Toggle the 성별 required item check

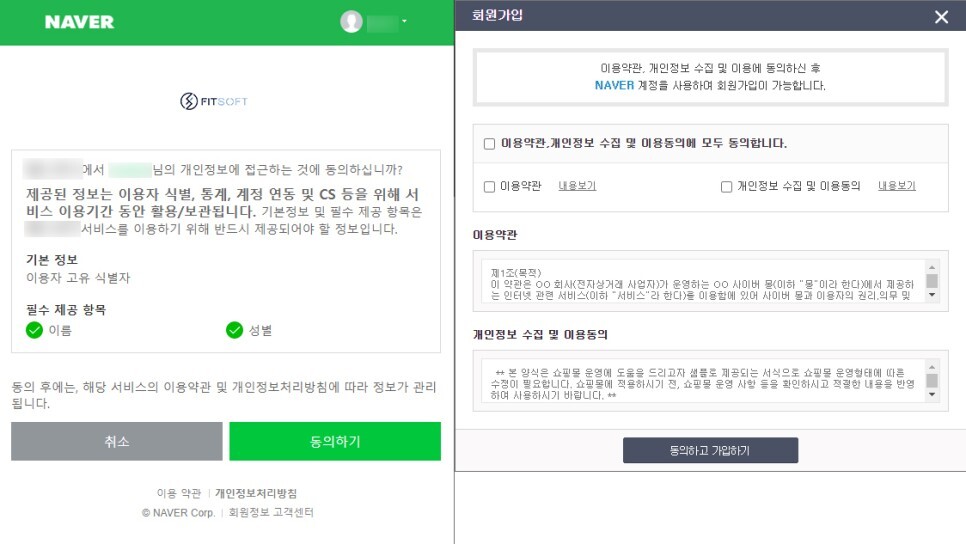[x=234, y=330]
